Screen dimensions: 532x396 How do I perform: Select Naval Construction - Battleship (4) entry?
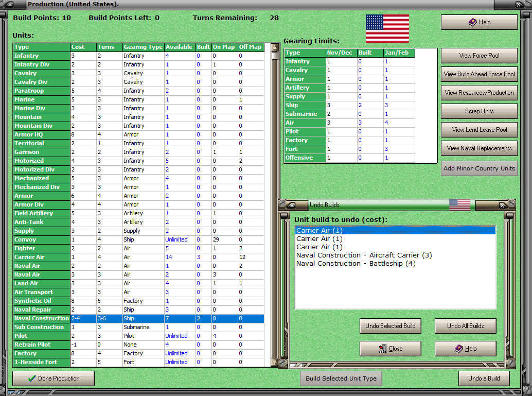tap(395, 264)
